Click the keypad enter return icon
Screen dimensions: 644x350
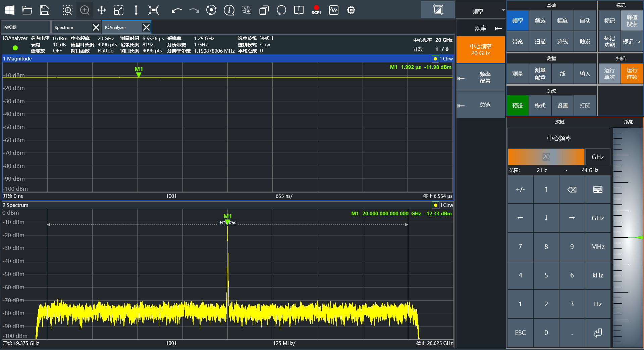coord(598,333)
